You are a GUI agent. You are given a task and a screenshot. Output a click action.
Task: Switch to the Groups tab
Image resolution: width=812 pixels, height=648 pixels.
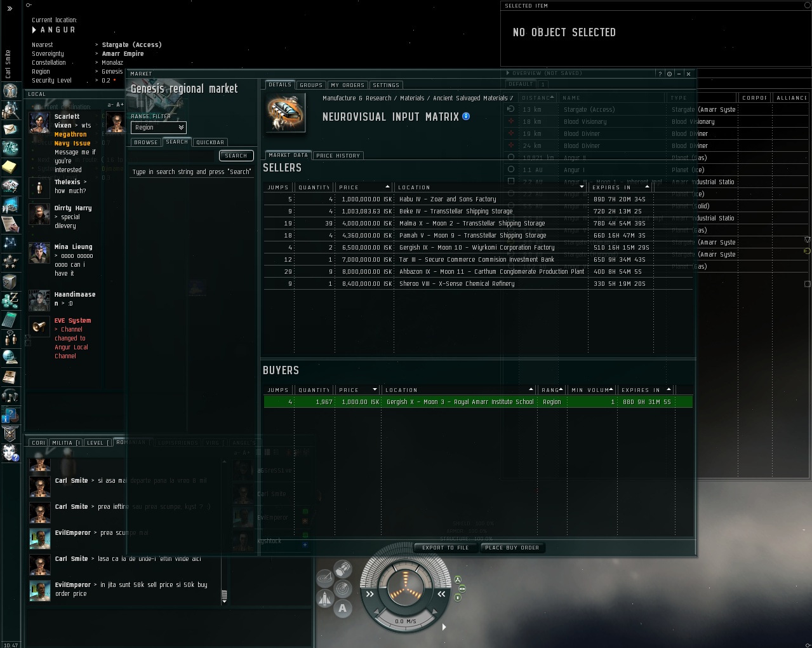coord(311,85)
